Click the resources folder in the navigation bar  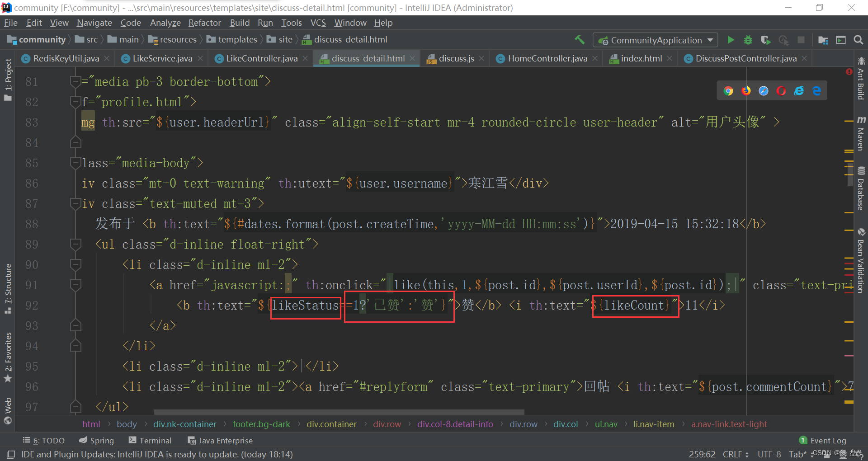click(173, 40)
